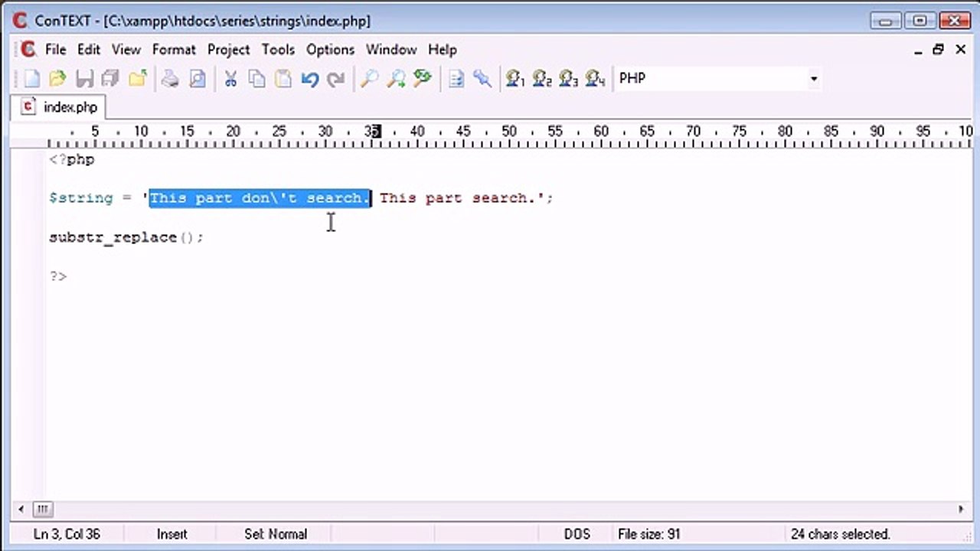Click the Print preview icon
980x551 pixels.
[x=198, y=78]
